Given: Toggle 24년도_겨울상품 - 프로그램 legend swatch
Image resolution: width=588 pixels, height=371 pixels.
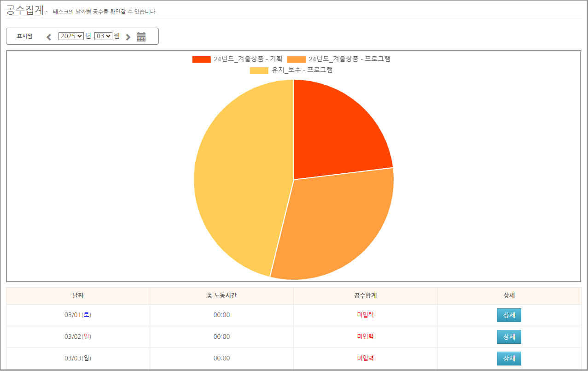Looking at the screenshot, I should pyautogui.click(x=296, y=59).
